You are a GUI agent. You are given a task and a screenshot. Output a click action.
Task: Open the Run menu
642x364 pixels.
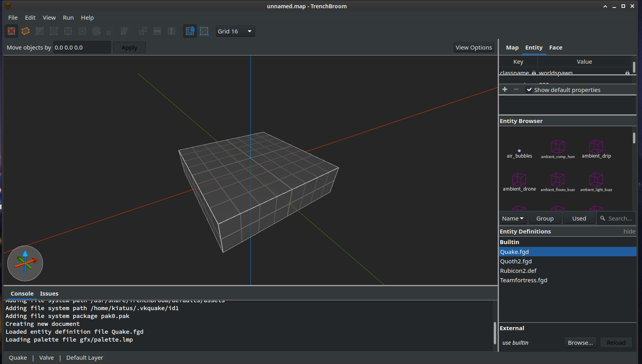[x=68, y=18]
